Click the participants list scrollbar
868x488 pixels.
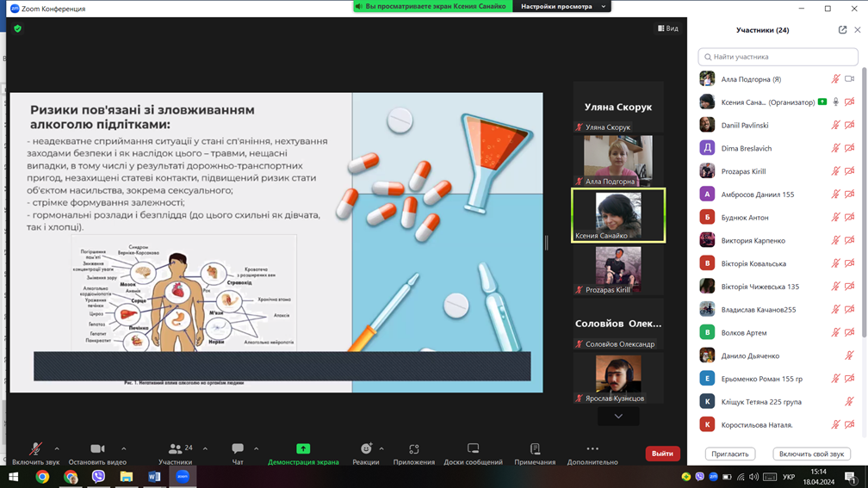(x=865, y=202)
